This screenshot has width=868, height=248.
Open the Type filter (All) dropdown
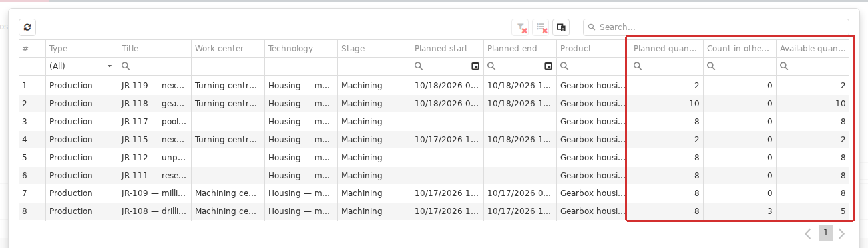[82, 66]
